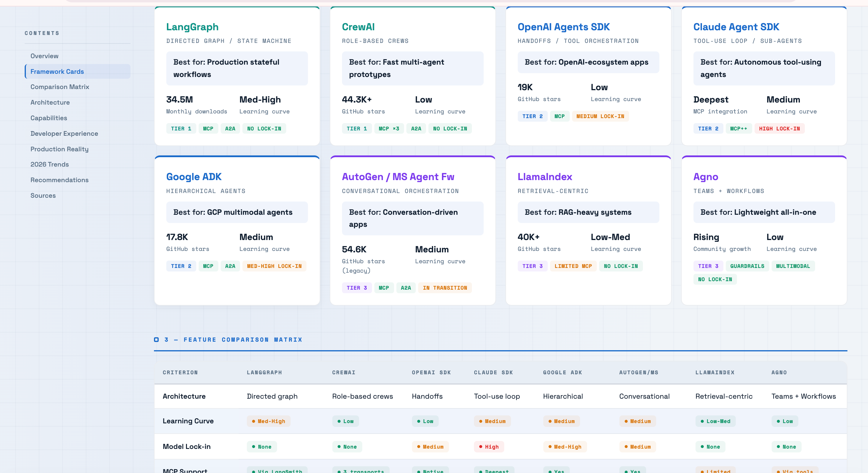Go to 2026 Trends section

50,165
